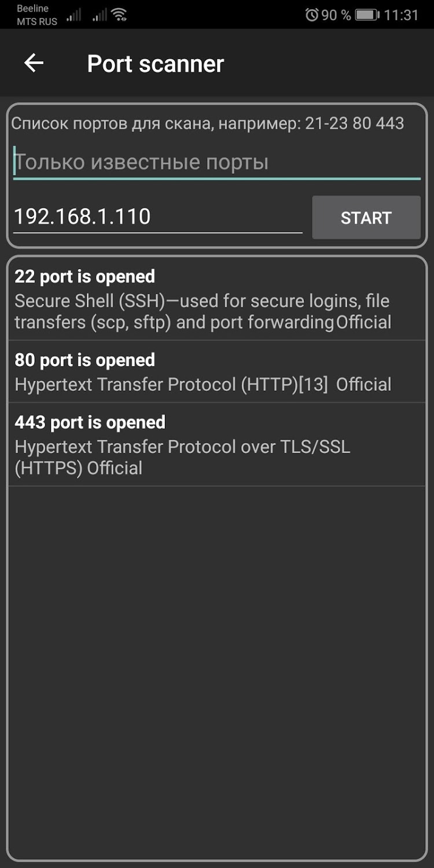Viewport: 434px width, 868px height.
Task: Tap the battery icon in status bar
Action: pyautogui.click(x=367, y=15)
